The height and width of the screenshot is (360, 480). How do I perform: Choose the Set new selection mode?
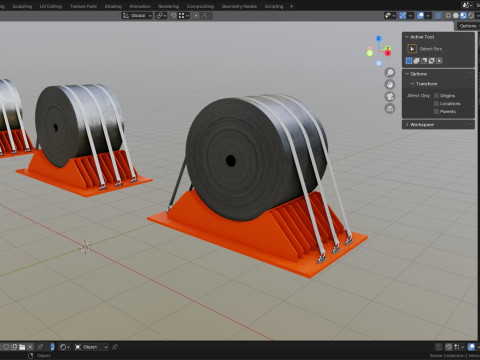tap(409, 61)
